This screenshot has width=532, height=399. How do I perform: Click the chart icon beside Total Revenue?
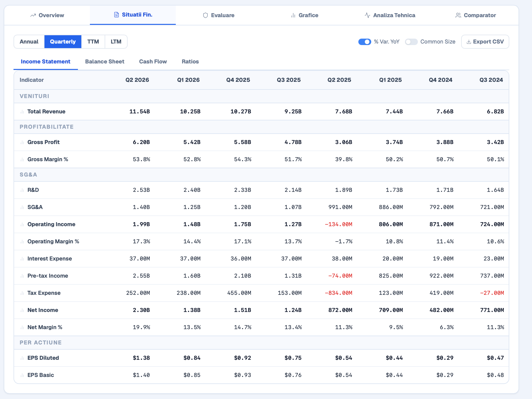pos(22,112)
